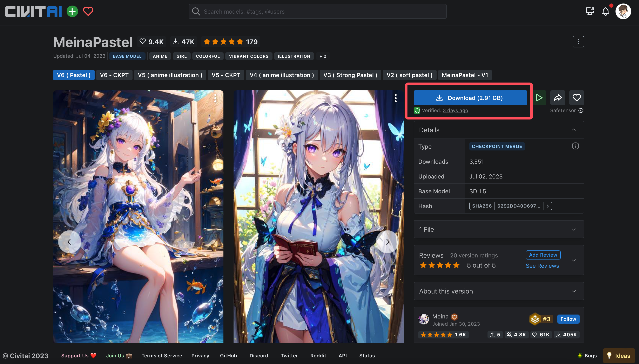Toggle Follow for creator Meina
The width and height of the screenshot is (639, 364).
[568, 319]
